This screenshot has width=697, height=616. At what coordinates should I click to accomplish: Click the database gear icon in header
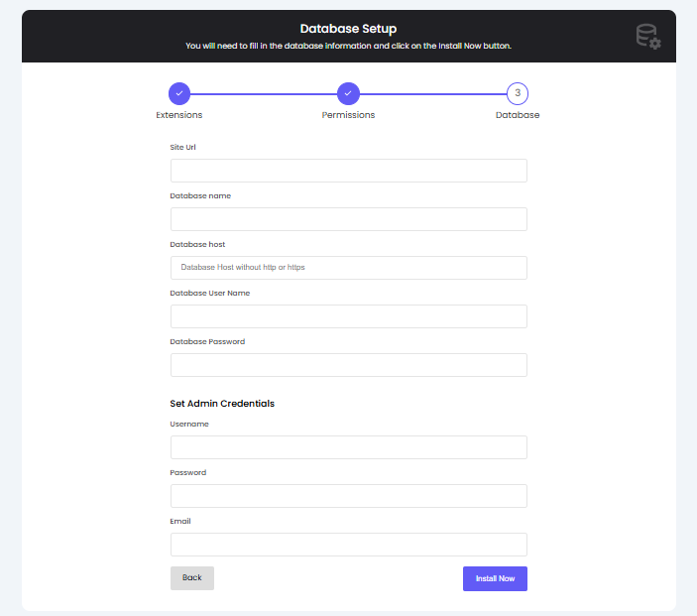(647, 37)
